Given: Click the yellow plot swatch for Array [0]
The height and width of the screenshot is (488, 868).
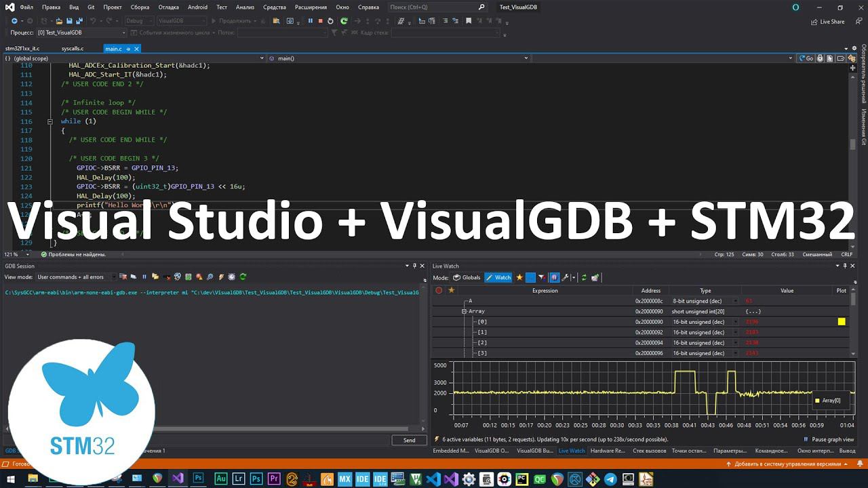Looking at the screenshot, I should tap(842, 322).
